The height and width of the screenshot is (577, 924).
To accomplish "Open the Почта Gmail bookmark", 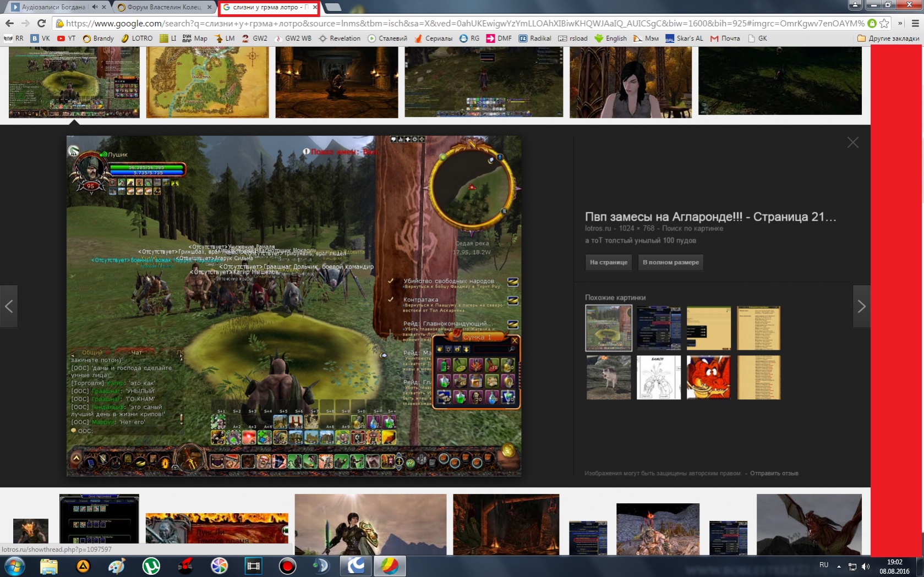I will click(x=725, y=39).
